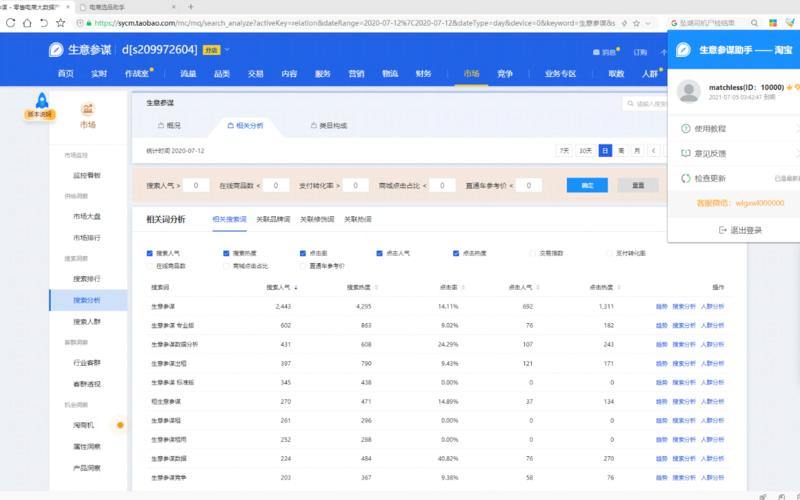The height and width of the screenshot is (500, 800).
Task: Enable the 交易指数 checkbox
Action: [532, 253]
